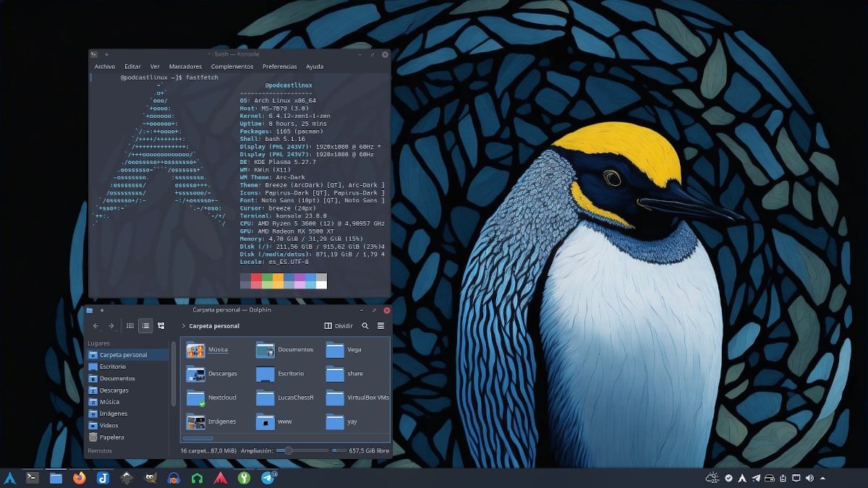Select Carpeta personal in Lugares panel
Viewport: 868px width, 488px height.
(128, 355)
